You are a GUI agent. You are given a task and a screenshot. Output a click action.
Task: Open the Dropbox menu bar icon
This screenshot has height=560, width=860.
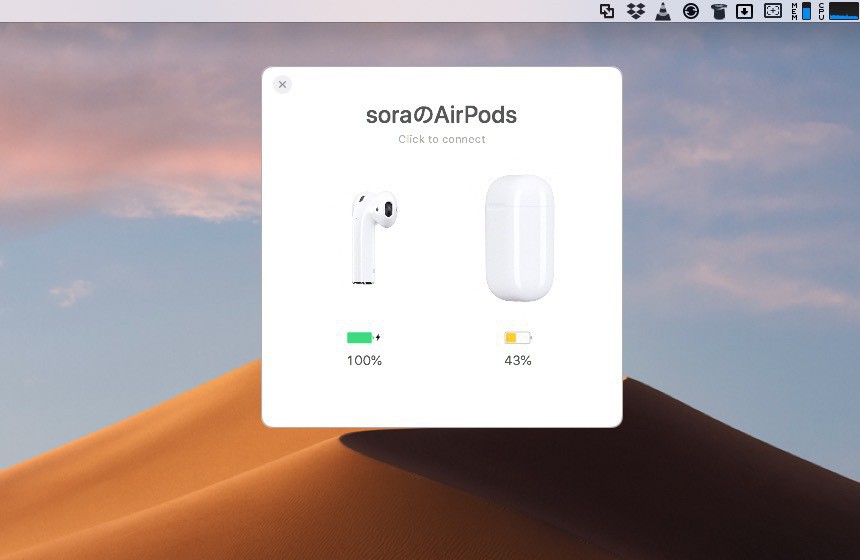[x=636, y=11]
